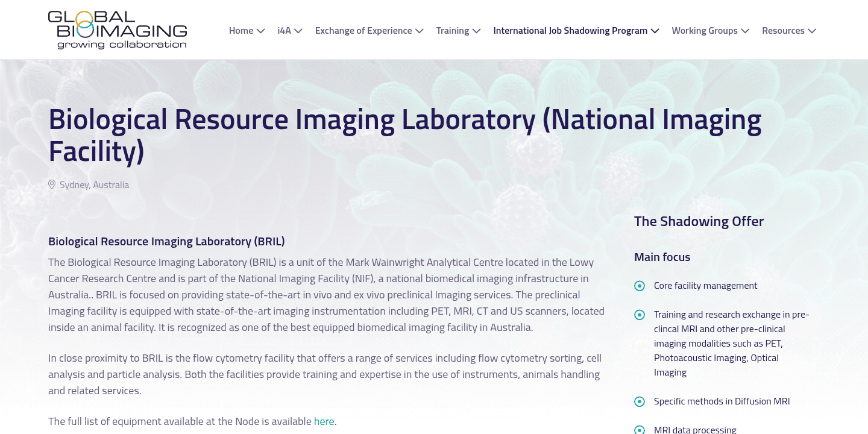This screenshot has height=434, width=868.
Task: Click the Main focus section heading
Action: [662, 257]
